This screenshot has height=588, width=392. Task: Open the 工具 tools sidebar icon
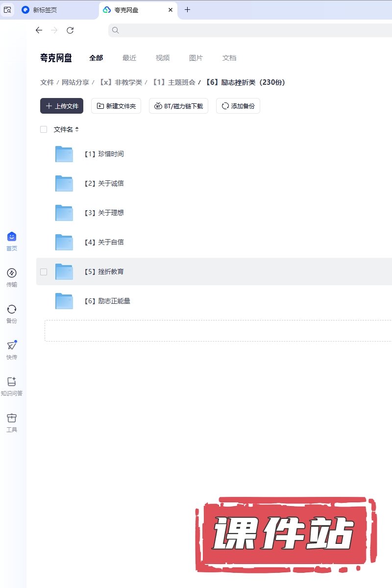point(12,418)
